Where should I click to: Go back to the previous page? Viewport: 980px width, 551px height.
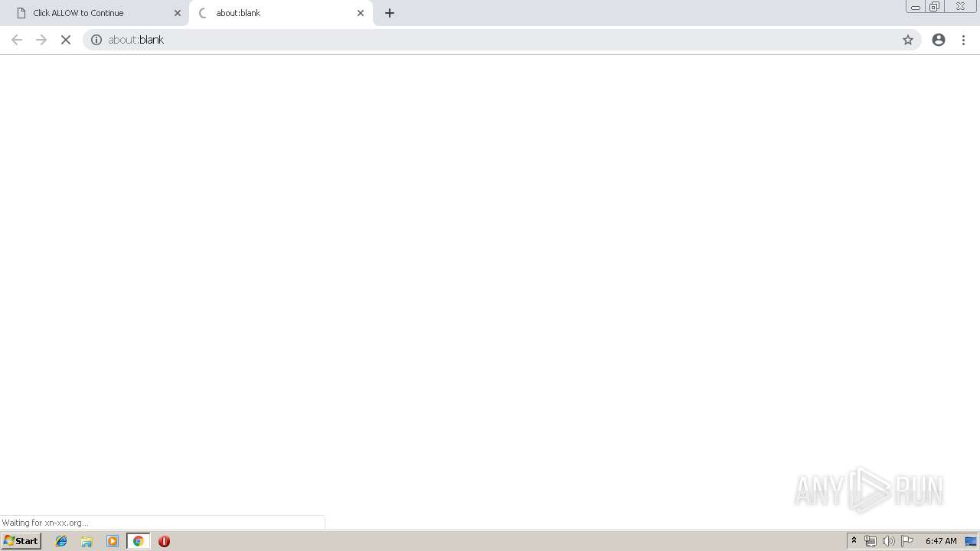pyautogui.click(x=17, y=40)
